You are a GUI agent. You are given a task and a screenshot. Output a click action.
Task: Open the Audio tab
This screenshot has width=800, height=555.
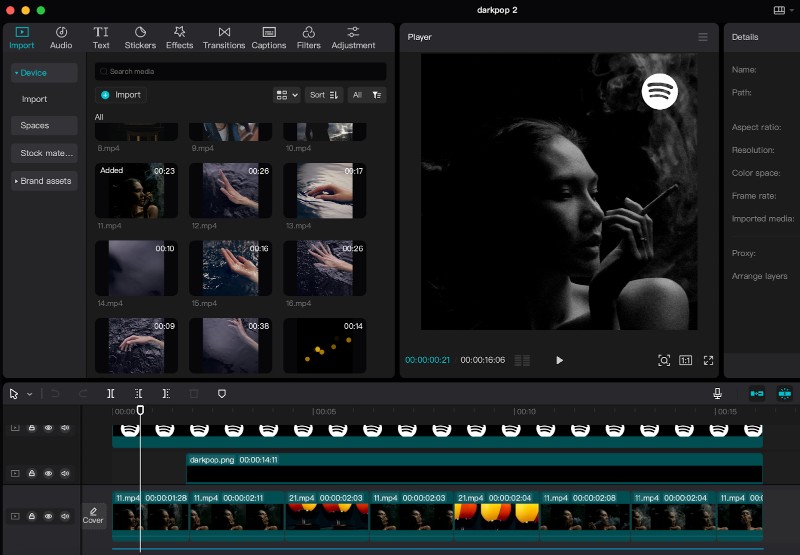[61, 38]
